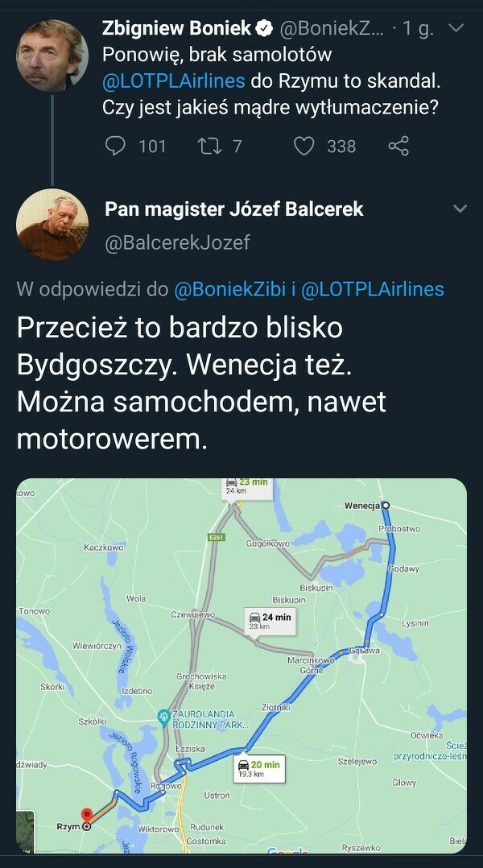Tap the reply speech bubble icon
483x868 pixels.
point(115,147)
